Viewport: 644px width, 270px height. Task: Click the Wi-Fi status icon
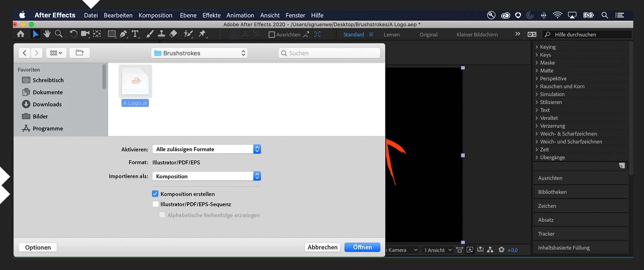click(557, 15)
